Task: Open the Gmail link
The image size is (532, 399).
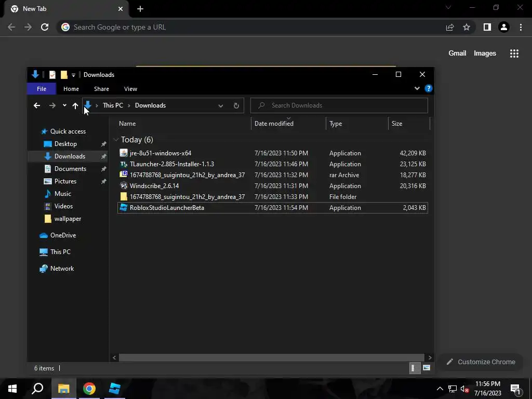Action: pyautogui.click(x=457, y=54)
